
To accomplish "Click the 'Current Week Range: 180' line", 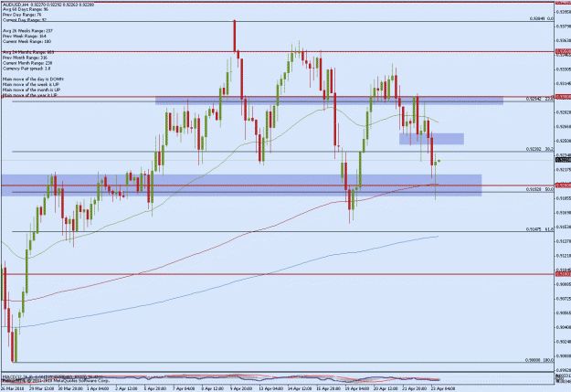I will coord(26,41).
